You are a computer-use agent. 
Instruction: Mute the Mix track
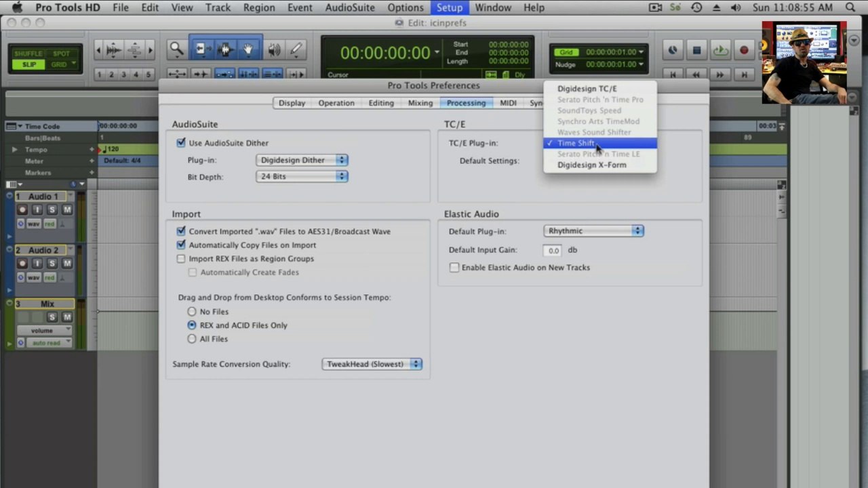point(67,317)
